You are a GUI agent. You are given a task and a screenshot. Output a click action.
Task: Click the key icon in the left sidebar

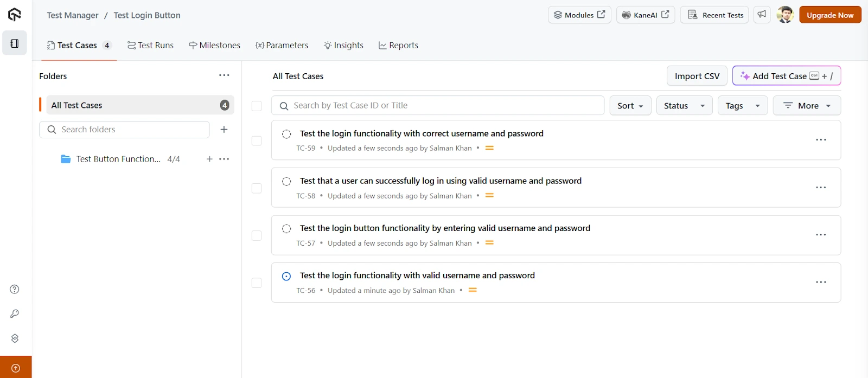(x=14, y=313)
